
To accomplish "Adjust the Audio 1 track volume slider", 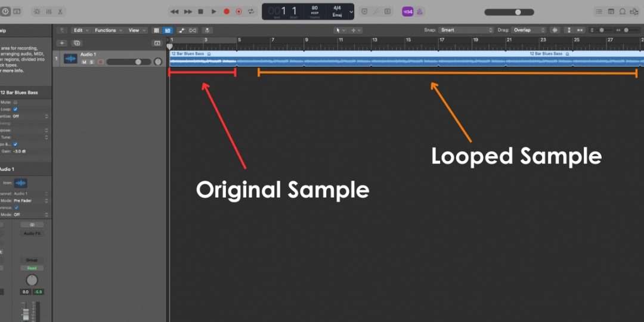I will (129, 62).
